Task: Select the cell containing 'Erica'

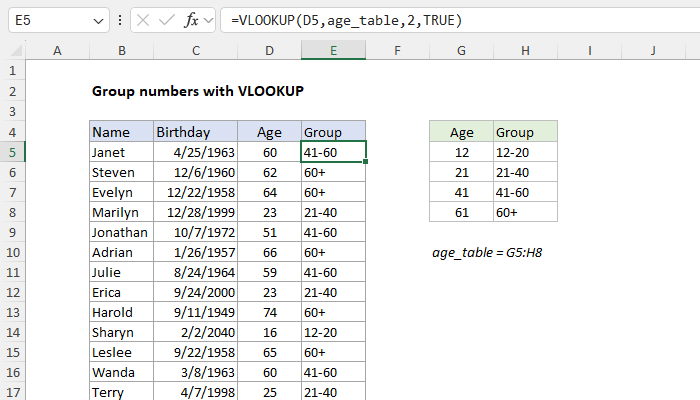Action: tap(121, 292)
